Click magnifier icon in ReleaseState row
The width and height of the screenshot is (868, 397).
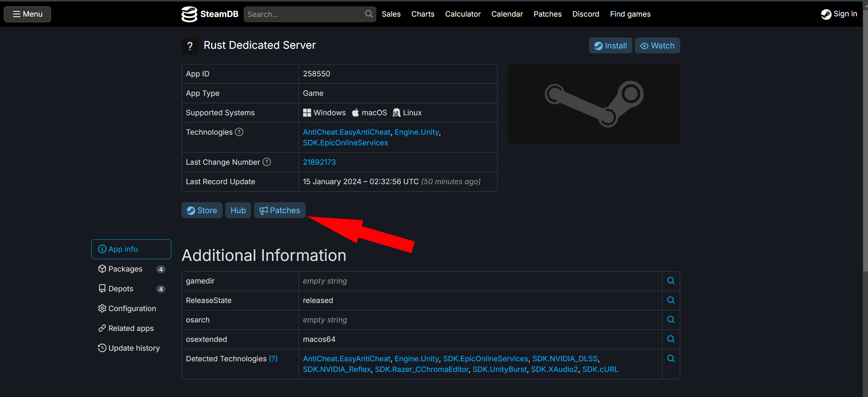coord(671,300)
